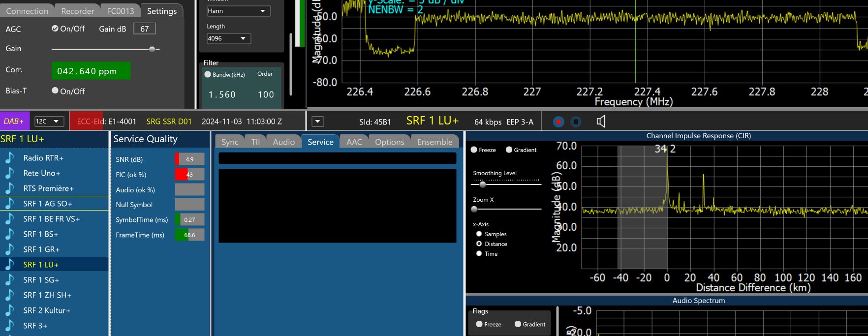This screenshot has height=336, width=868.
Task: Select SRF 1 ZH SH+ from service list
Action: (47, 295)
